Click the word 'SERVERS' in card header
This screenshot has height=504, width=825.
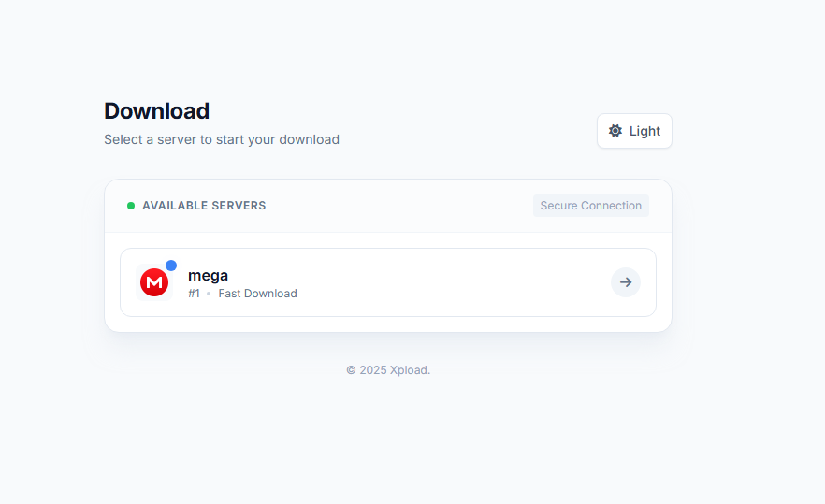pos(239,206)
